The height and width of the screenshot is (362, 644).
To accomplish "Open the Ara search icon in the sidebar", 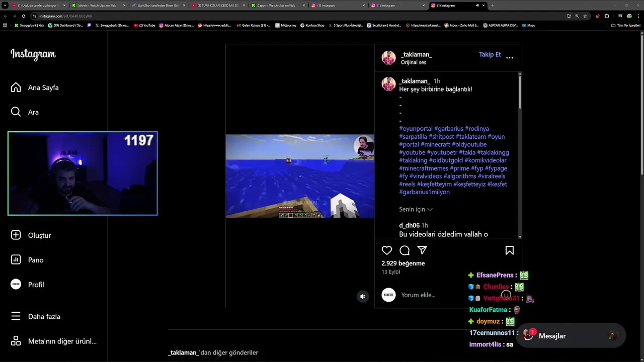I will tap(16, 112).
